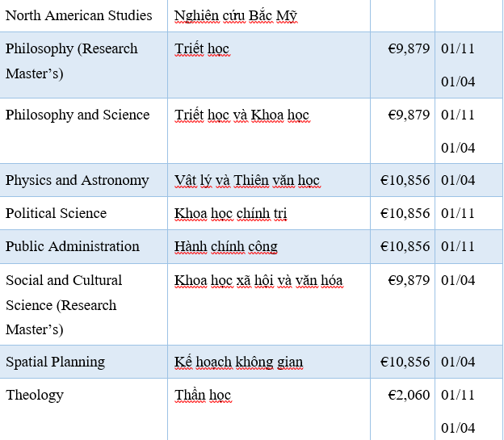Place cursor in "Thần học" text

point(203,395)
